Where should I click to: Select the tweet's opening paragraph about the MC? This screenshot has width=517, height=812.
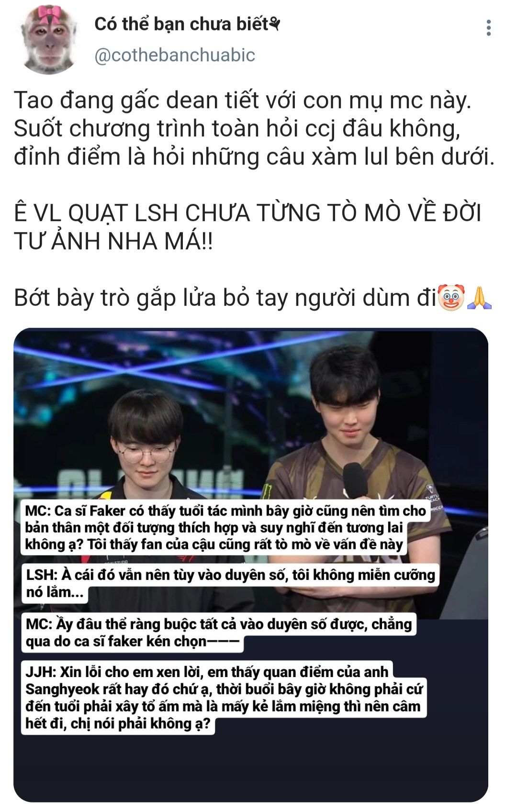(254, 128)
